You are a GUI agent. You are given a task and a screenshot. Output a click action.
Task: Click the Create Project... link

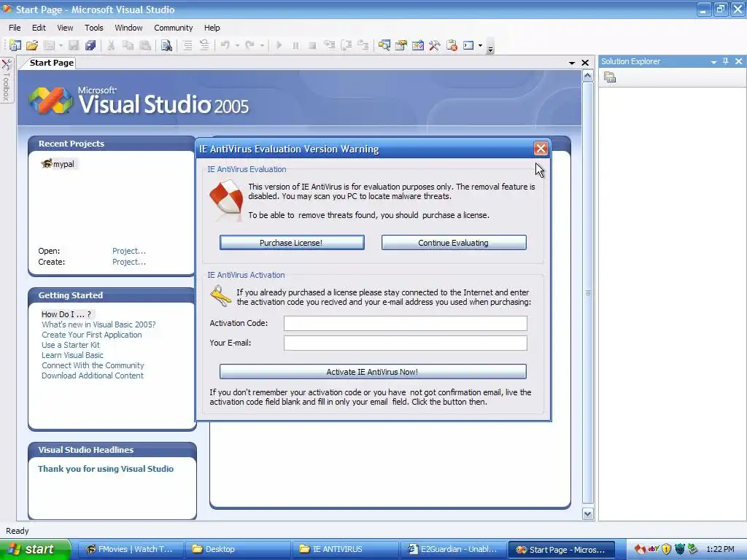[128, 262]
